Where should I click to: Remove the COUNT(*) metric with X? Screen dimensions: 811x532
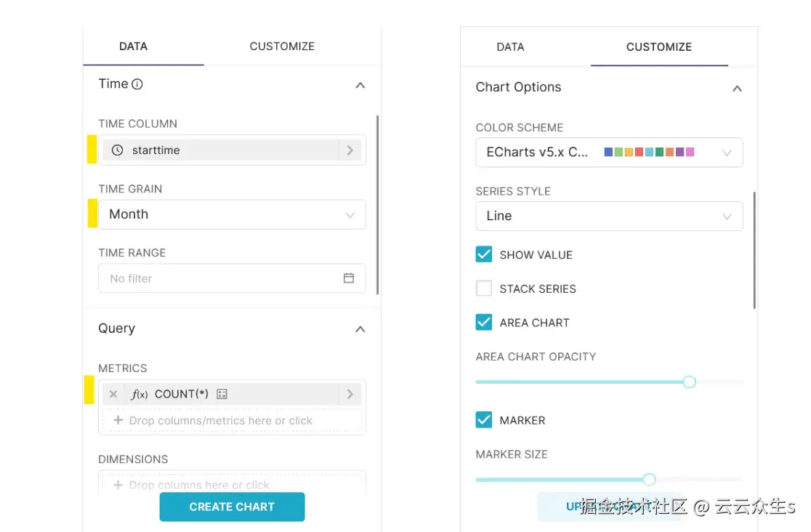click(113, 394)
